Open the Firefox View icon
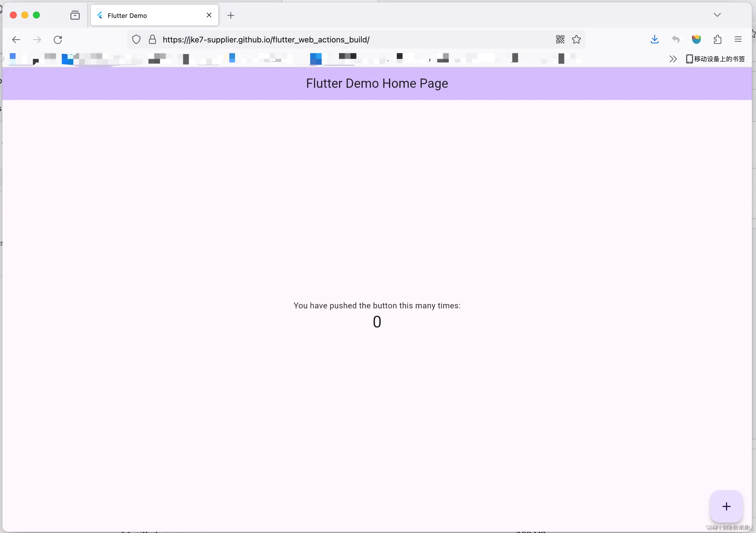 [75, 15]
